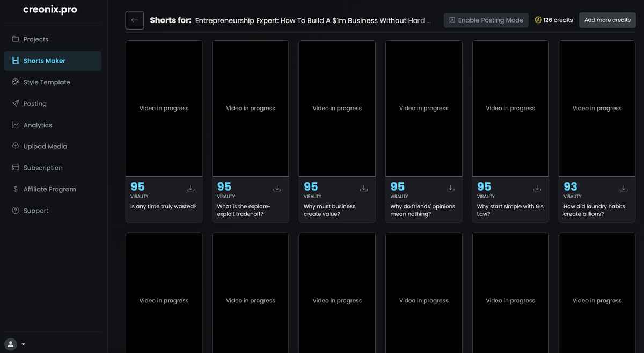Image resolution: width=644 pixels, height=353 pixels.
Task: Enable Posting Mode
Action: coord(486,20)
